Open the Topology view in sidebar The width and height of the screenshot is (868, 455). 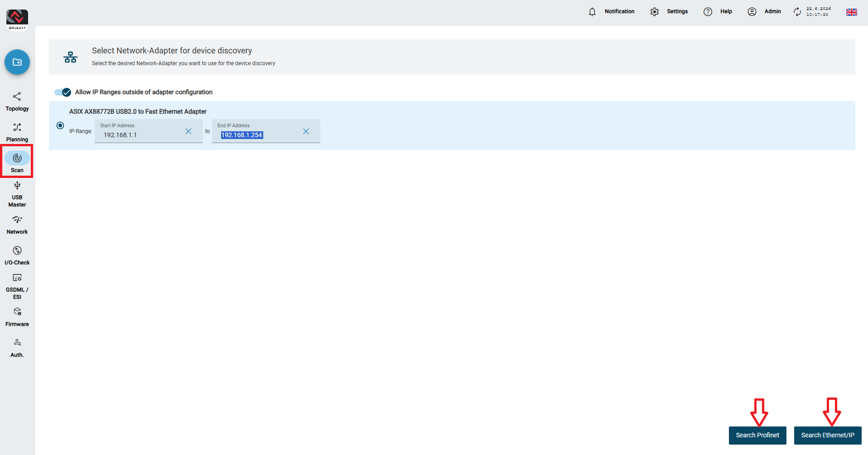point(17,102)
